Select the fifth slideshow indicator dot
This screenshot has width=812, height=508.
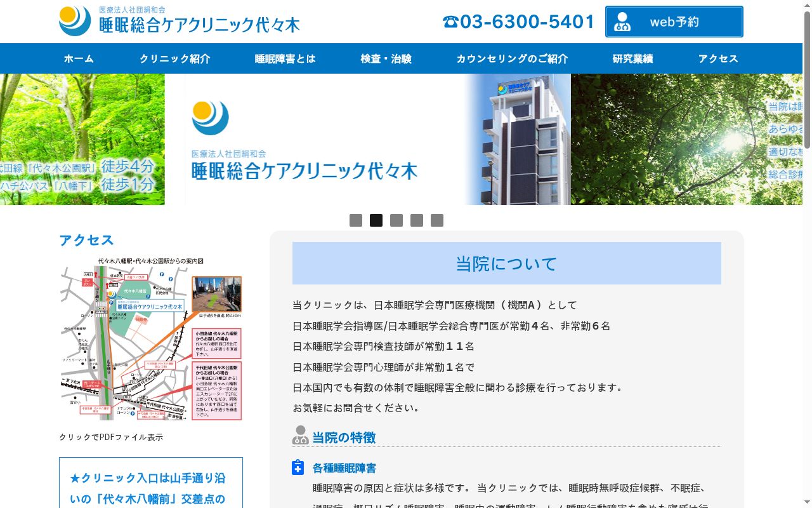pyautogui.click(x=437, y=220)
